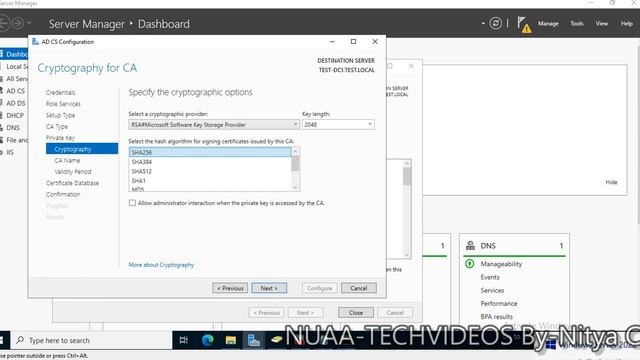Click Cancel in AD CS Configuration
Screen dimensions: 640x360
pos(358,288)
